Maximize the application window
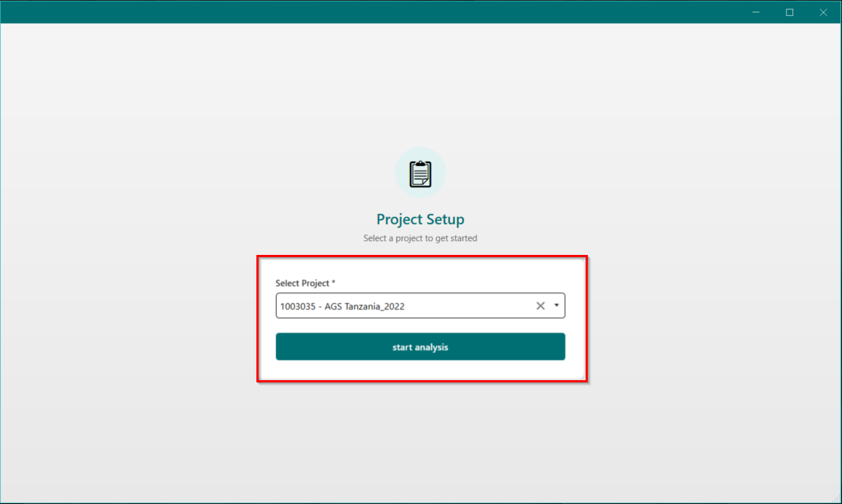 tap(790, 12)
